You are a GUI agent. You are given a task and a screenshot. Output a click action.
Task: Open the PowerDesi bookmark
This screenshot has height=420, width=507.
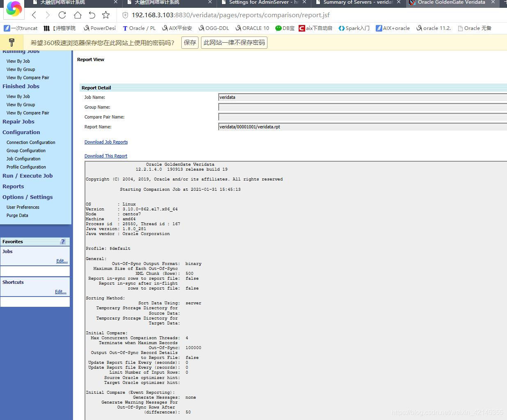(100, 28)
